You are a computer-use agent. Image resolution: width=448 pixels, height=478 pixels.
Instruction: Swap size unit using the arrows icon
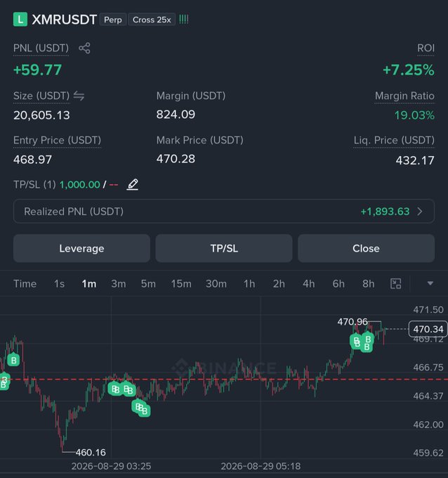coord(79,96)
